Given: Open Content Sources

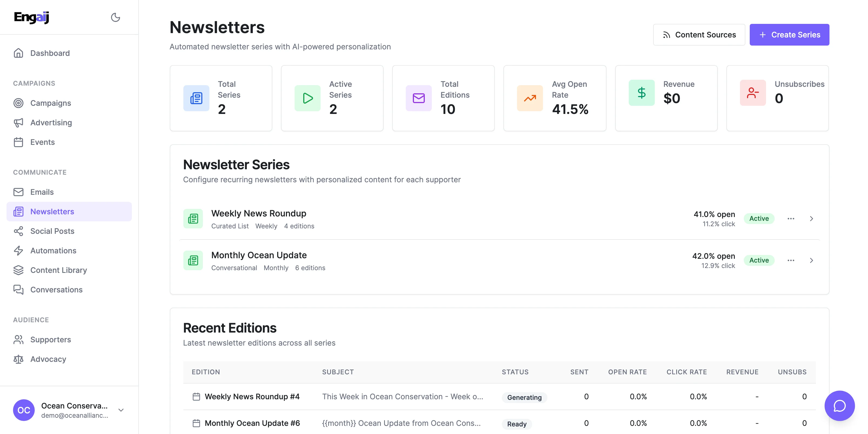Looking at the screenshot, I should click(x=699, y=35).
